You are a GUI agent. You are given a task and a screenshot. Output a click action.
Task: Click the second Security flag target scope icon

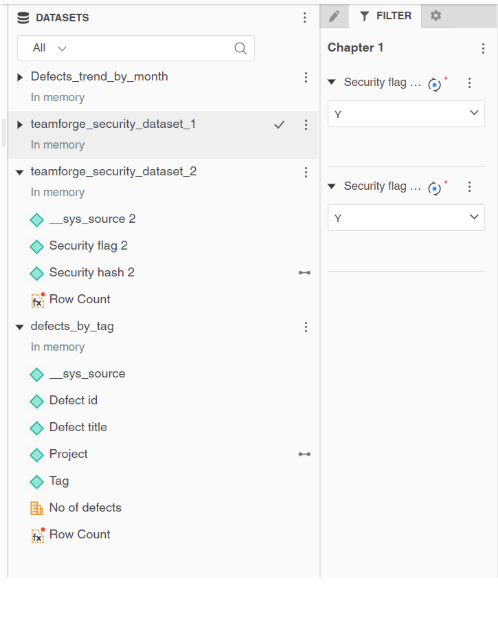pos(435,188)
